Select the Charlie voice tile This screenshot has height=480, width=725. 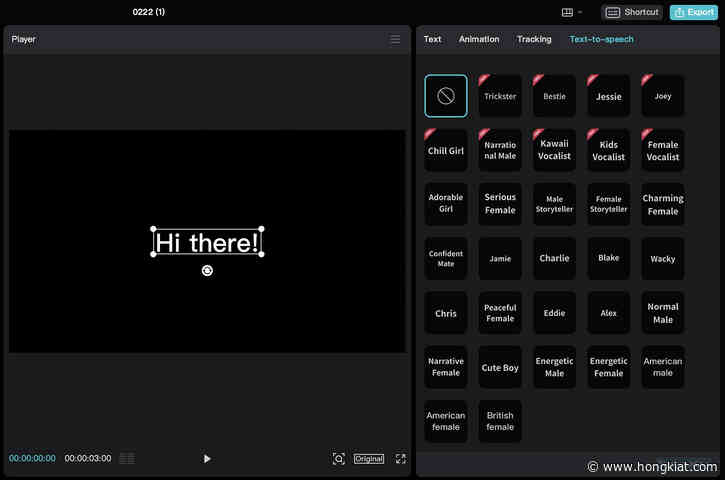(554, 258)
